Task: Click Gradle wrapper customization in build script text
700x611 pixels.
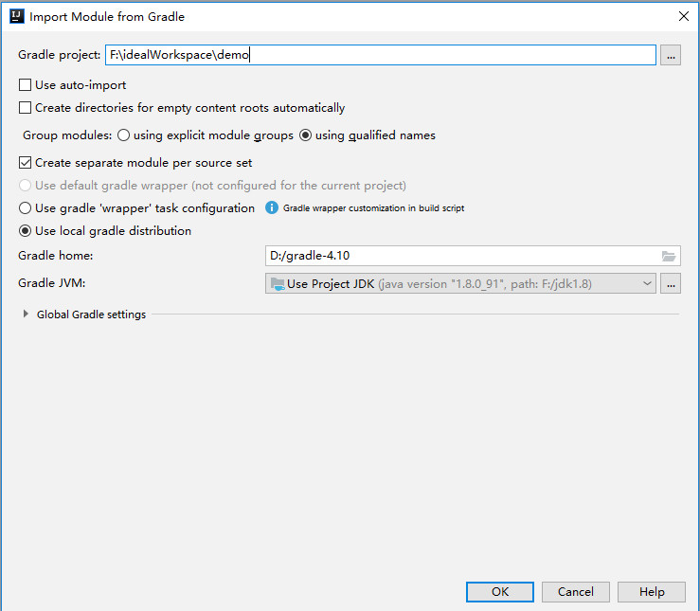Action: (x=373, y=208)
